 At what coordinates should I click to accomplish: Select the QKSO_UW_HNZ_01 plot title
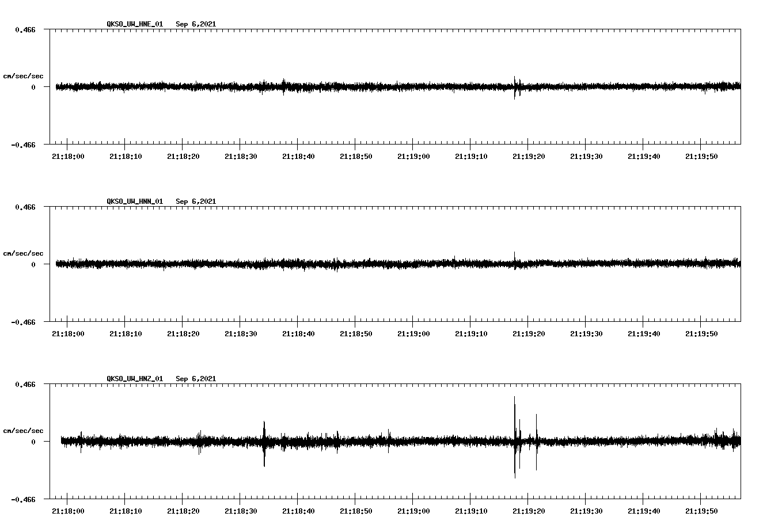pos(135,379)
